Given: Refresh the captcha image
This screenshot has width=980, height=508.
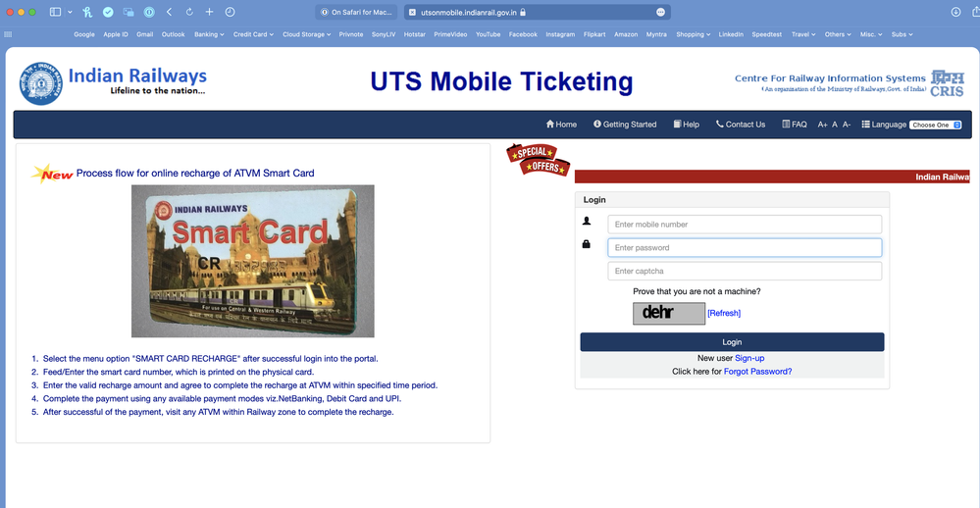Looking at the screenshot, I should [x=724, y=313].
